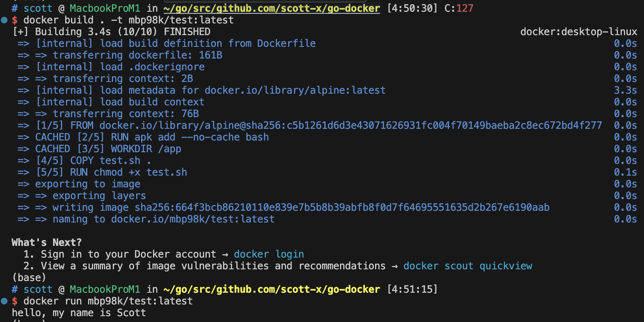Click the FINISHED build status text

pos(187,32)
